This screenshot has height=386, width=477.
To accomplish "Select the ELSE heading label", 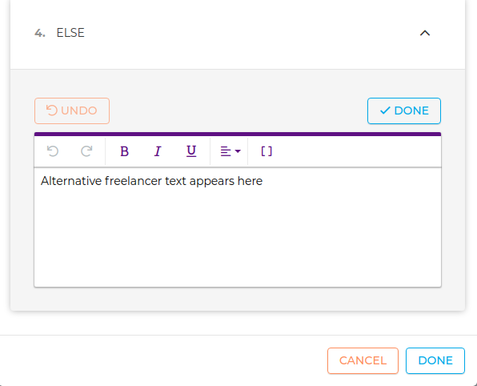I will tap(70, 33).
